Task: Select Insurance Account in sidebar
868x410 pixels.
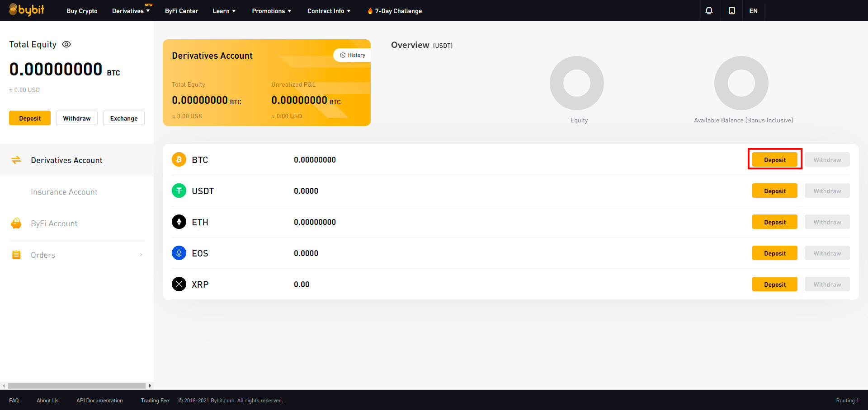Action: click(64, 192)
